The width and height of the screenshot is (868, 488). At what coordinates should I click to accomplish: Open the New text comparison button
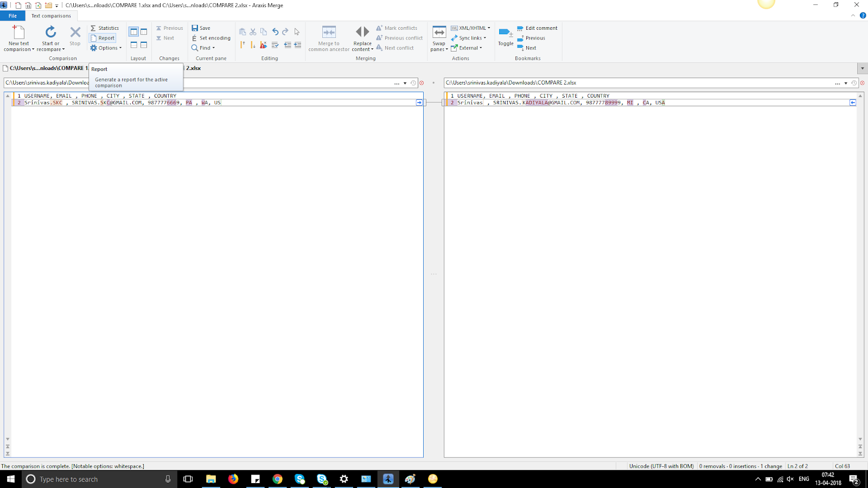click(19, 38)
